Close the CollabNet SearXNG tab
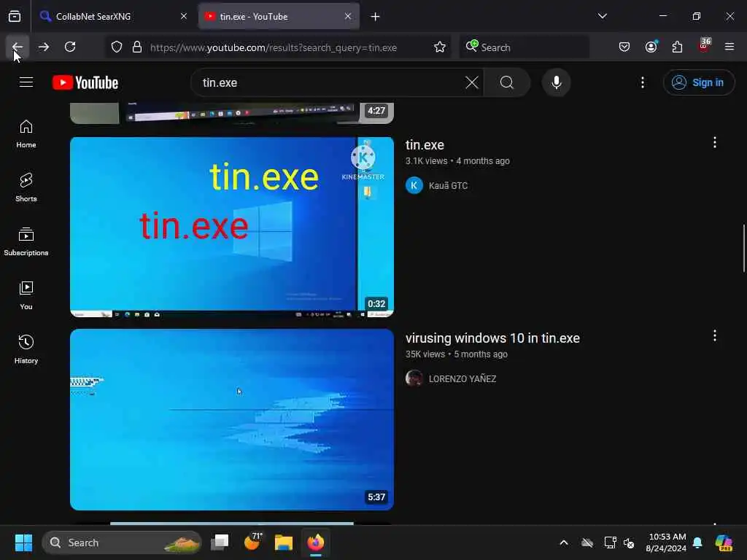Image resolution: width=747 pixels, height=560 pixels. tap(183, 17)
